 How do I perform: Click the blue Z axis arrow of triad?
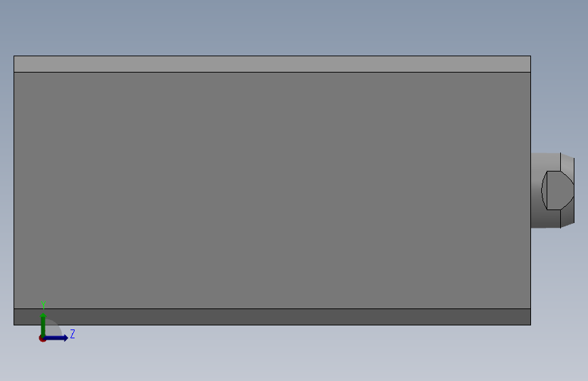click(56, 338)
